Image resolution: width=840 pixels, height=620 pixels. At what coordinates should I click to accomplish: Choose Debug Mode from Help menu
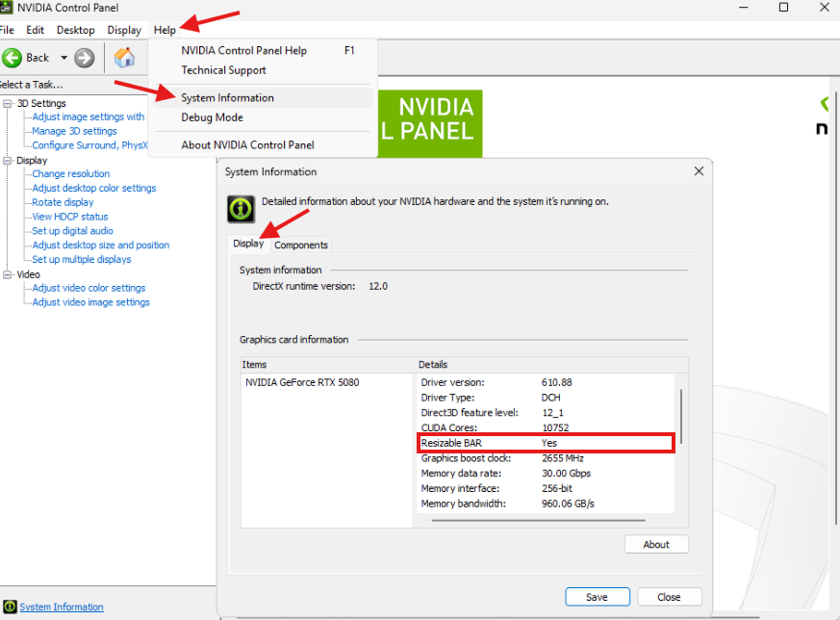(263, 117)
